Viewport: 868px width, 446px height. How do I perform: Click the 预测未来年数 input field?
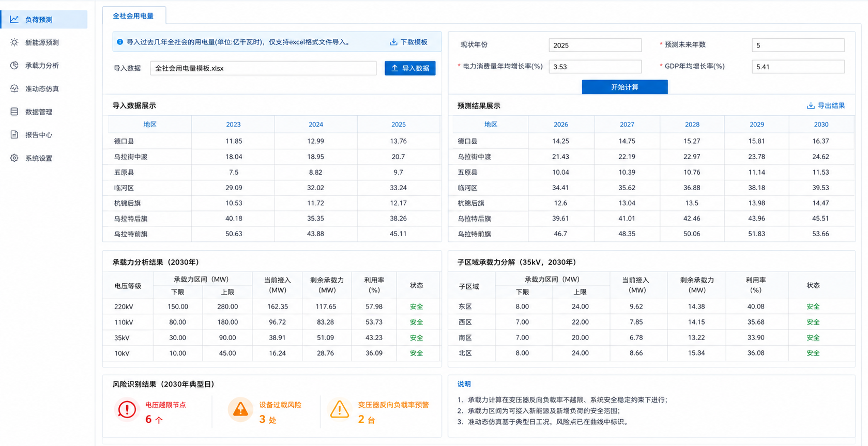point(798,45)
